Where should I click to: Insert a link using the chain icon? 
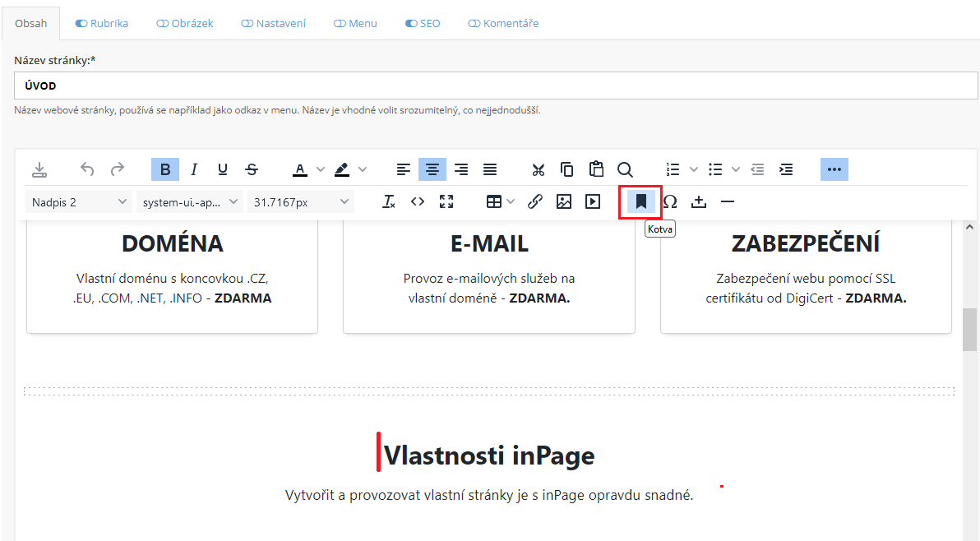pos(534,201)
